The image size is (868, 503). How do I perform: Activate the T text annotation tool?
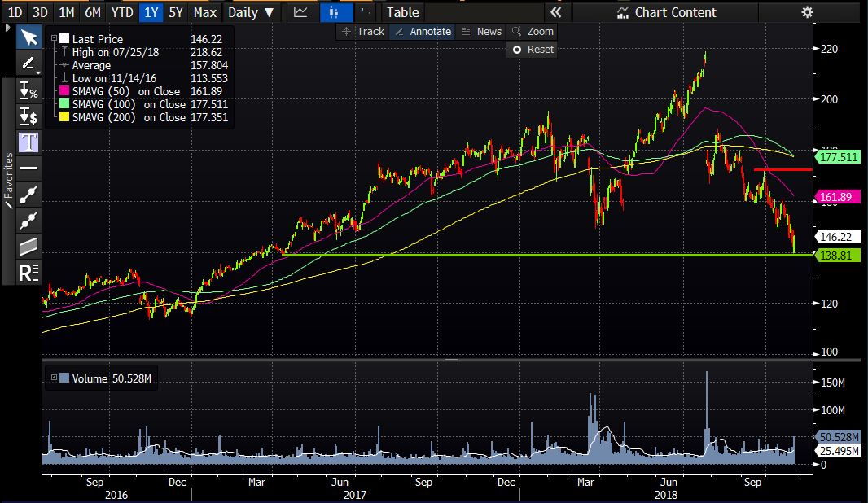(x=28, y=142)
